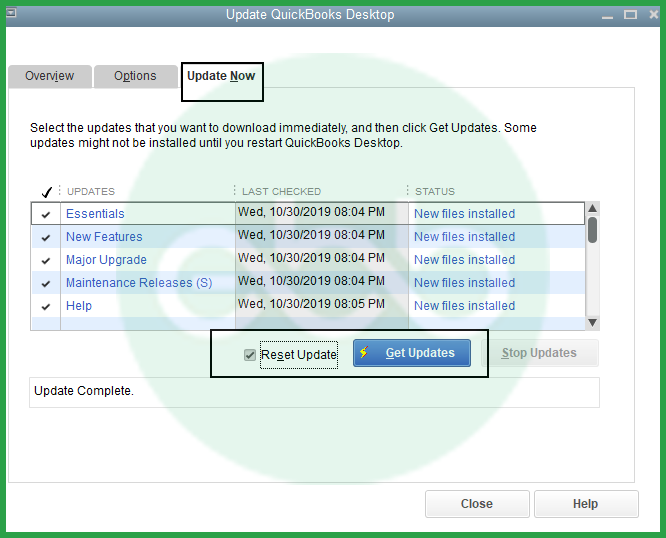Click Major Upgrade 'New files installed' status
This screenshot has width=666, height=538.
(464, 259)
